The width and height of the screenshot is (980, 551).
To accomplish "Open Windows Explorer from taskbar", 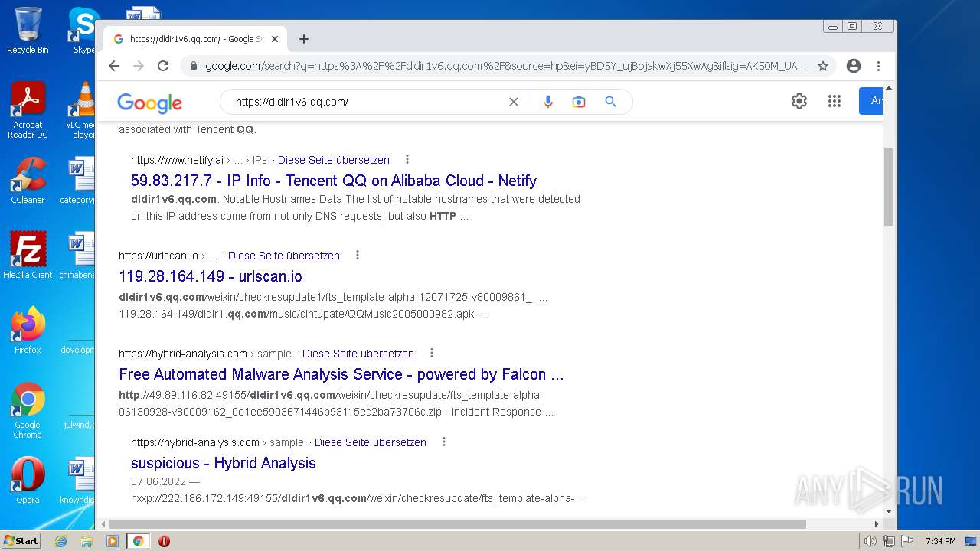I will (87, 541).
